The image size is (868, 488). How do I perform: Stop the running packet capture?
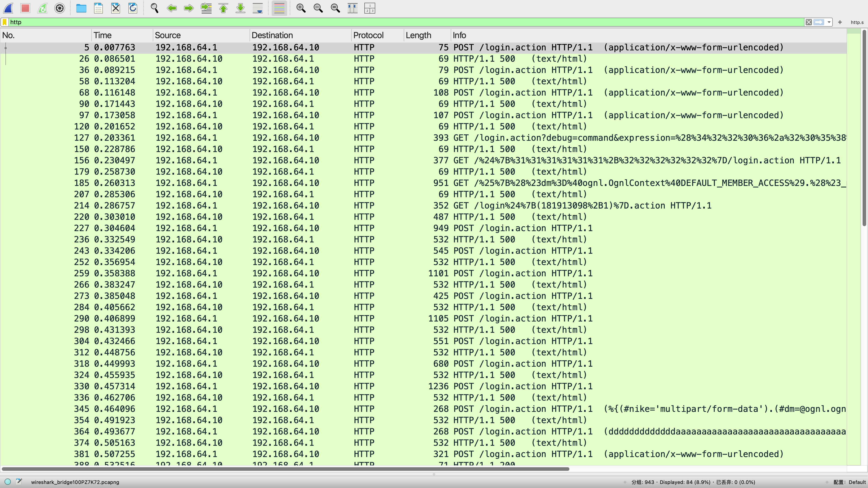(x=25, y=8)
